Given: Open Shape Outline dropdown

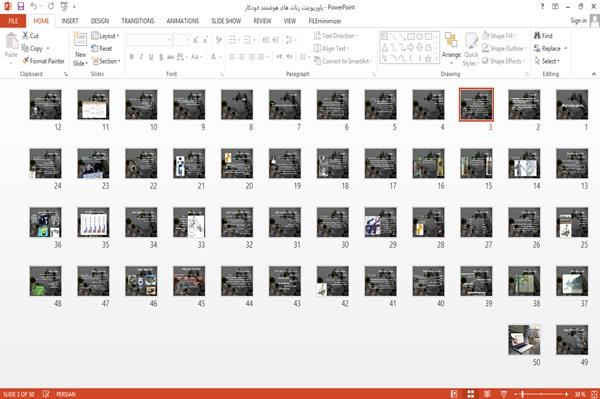Looking at the screenshot, I should pos(504,48).
